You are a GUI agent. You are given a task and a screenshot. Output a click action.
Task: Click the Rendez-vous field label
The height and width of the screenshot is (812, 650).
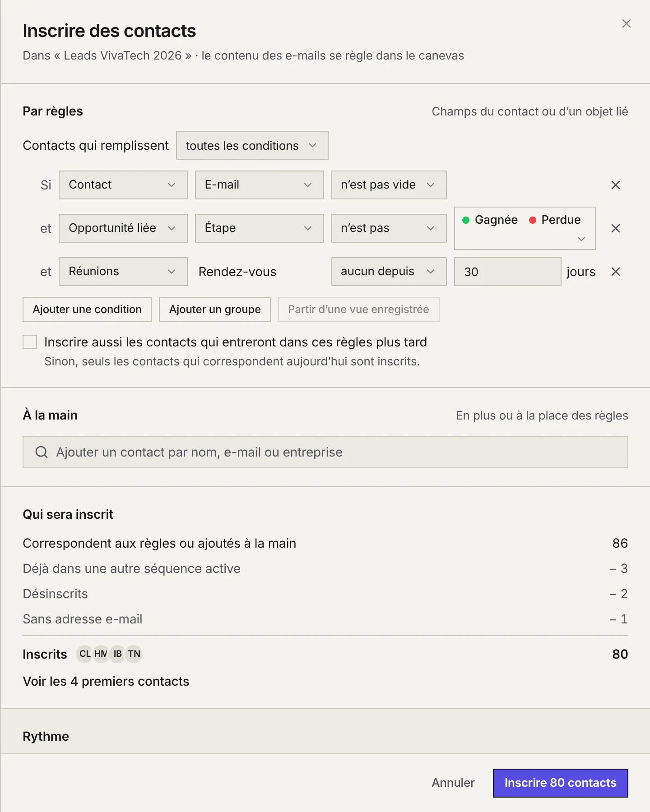tap(237, 272)
